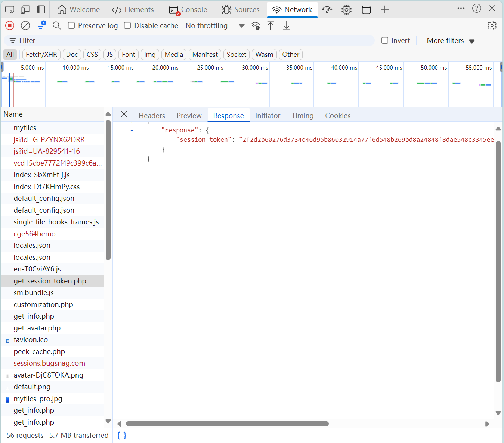The width and height of the screenshot is (504, 443).
Task: Open the Timing tab
Action: tap(302, 116)
